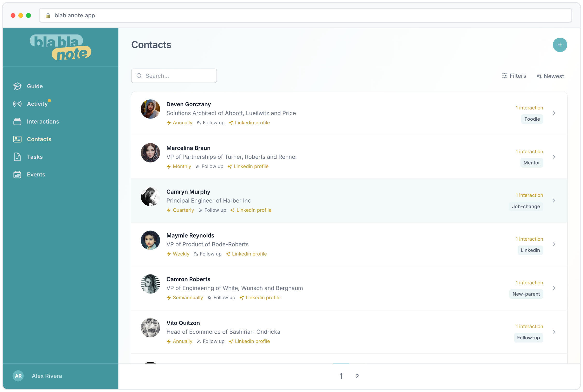
Task: Toggle the Mentor tag on Marcelina Braun
Action: pyautogui.click(x=532, y=163)
